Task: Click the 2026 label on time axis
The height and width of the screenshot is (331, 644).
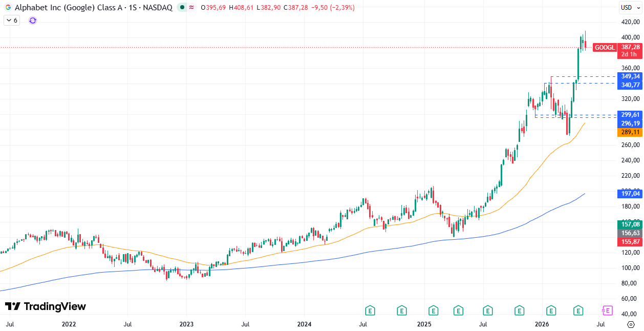Action: tap(542, 324)
